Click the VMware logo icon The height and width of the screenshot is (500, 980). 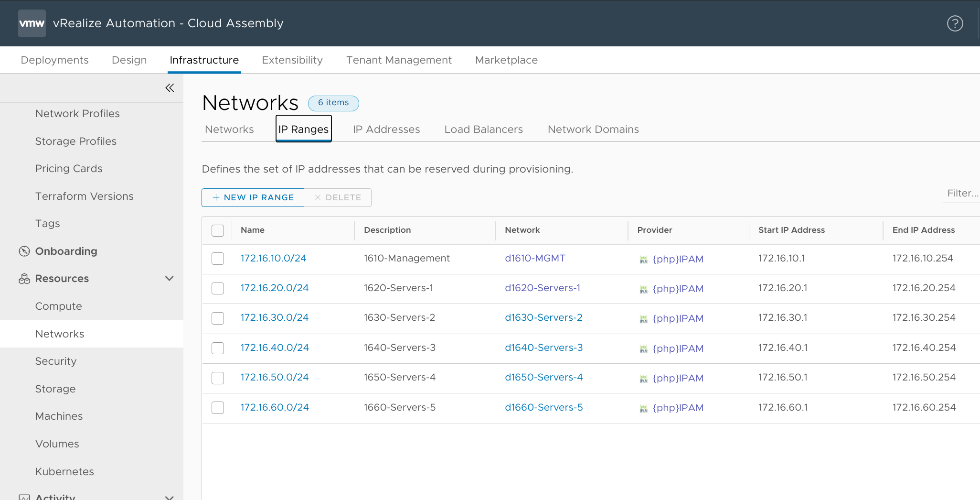[32, 23]
